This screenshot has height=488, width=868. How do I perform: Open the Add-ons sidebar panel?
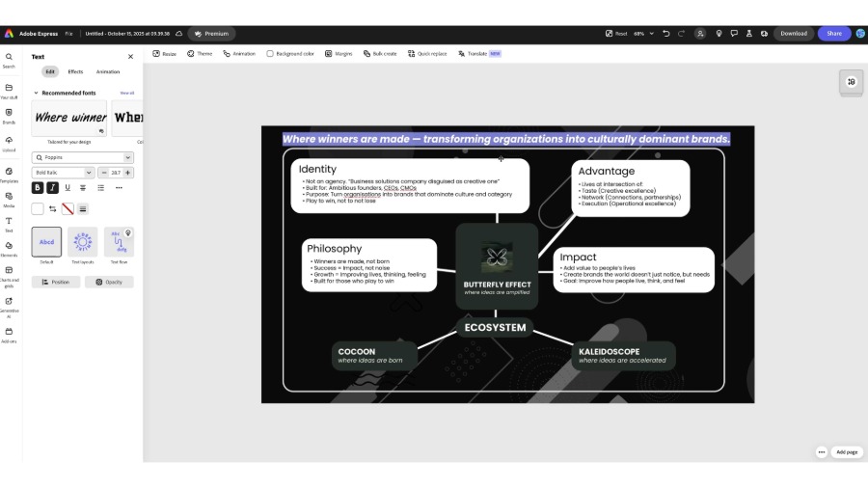coord(9,336)
